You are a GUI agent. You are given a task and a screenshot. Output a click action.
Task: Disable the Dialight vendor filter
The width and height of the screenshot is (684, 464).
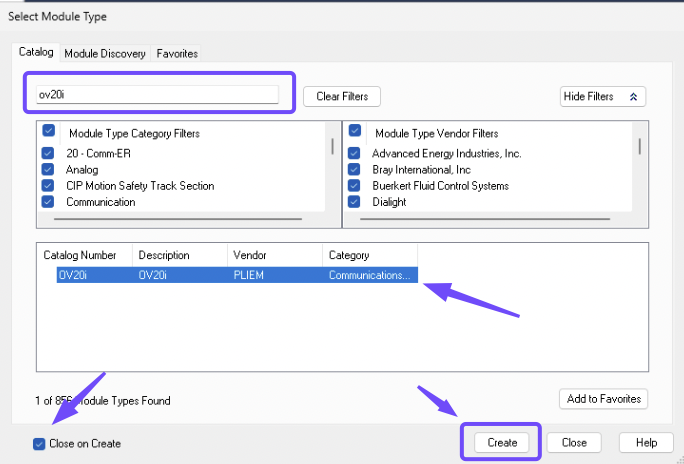coord(354,202)
